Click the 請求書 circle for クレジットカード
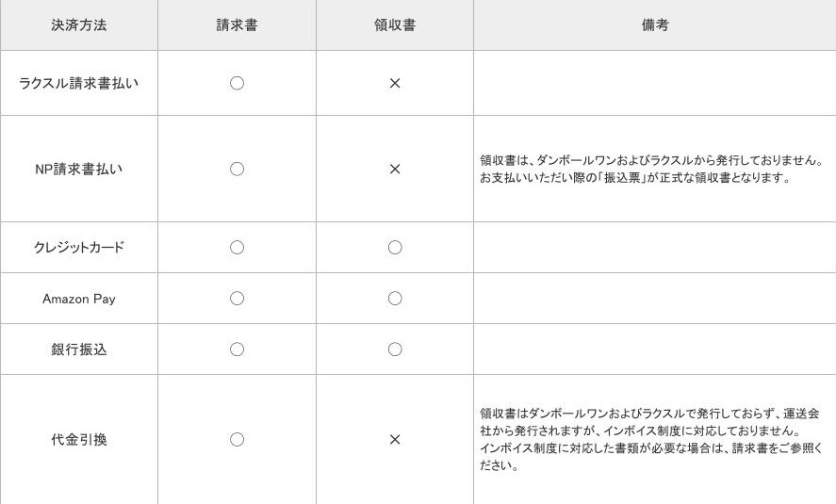The image size is (836, 504). [x=237, y=248]
